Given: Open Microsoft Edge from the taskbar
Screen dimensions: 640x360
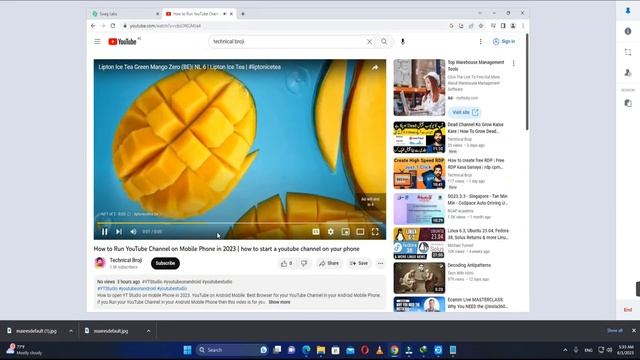Looking at the screenshot, I should click(x=306, y=350).
